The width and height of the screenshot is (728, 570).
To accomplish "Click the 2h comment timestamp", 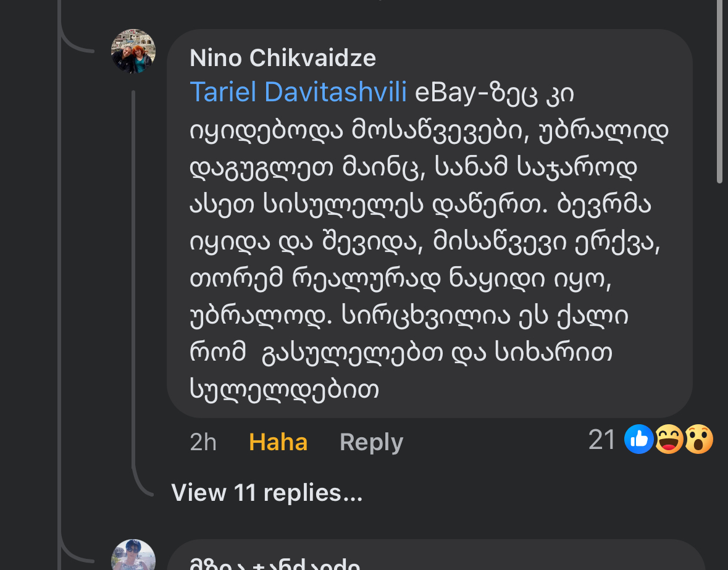I will pos(203,442).
